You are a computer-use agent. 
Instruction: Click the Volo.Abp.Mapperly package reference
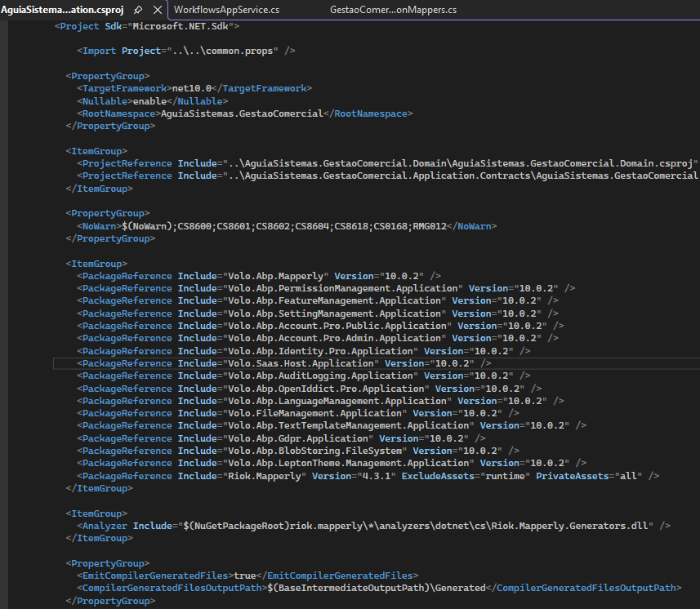pyautogui.click(x=274, y=276)
